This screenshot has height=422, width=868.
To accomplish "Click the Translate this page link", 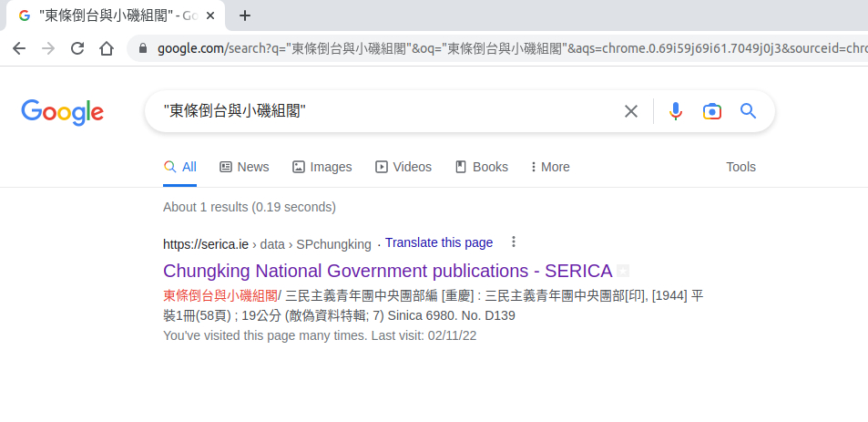I will click(439, 242).
